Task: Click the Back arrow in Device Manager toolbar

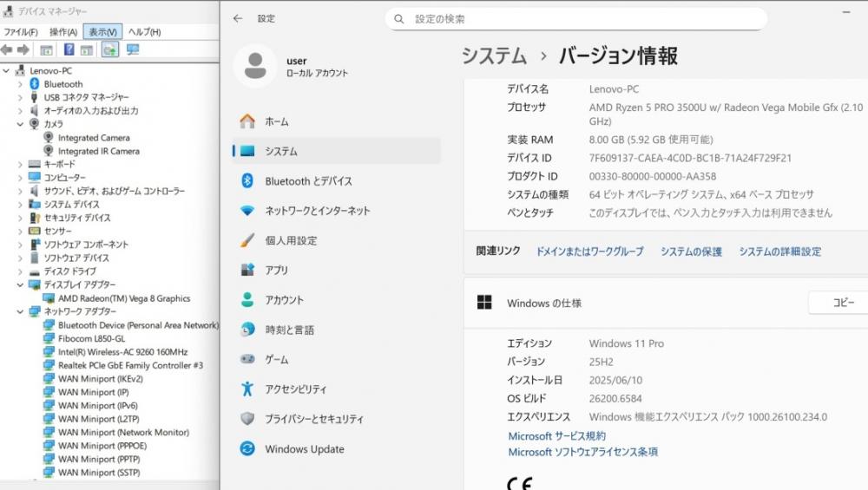Action: [x=7, y=49]
